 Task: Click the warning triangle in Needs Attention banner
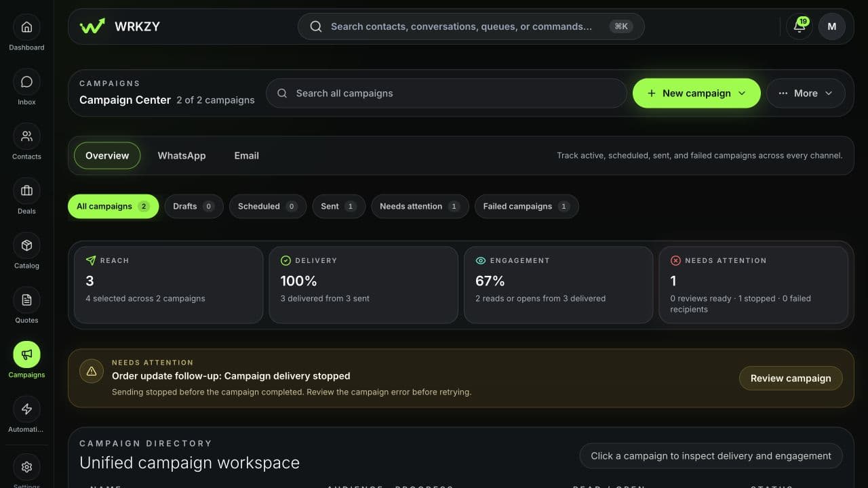coord(92,371)
